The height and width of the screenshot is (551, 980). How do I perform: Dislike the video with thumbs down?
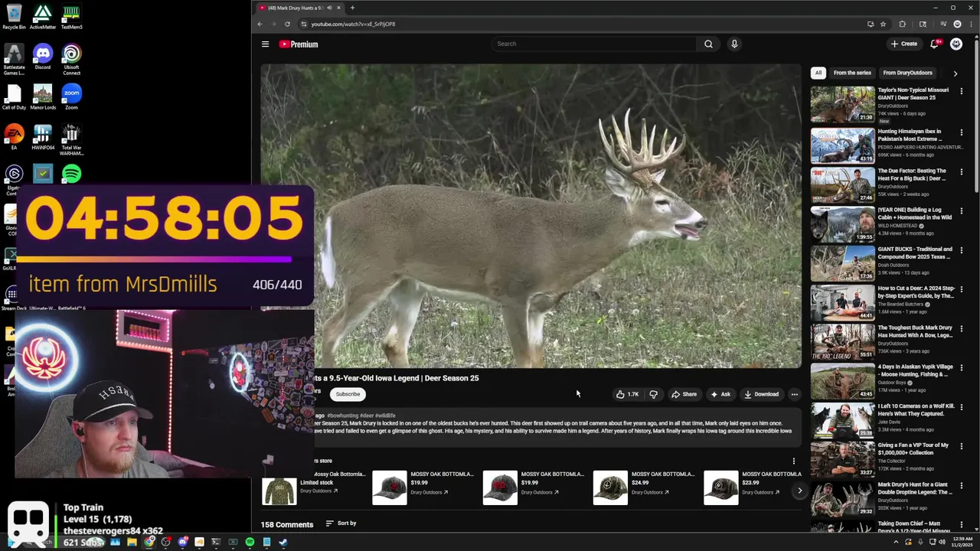tap(653, 394)
